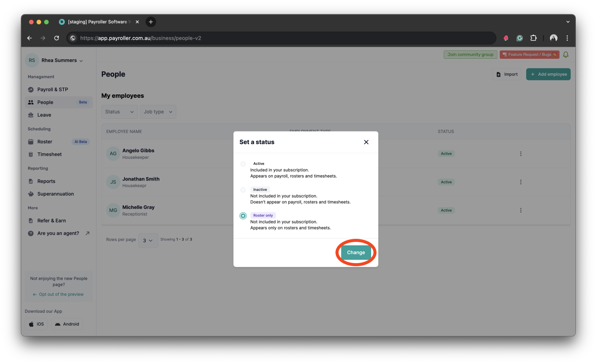Download the iOS app
This screenshot has width=597, height=364.
pyautogui.click(x=36, y=324)
